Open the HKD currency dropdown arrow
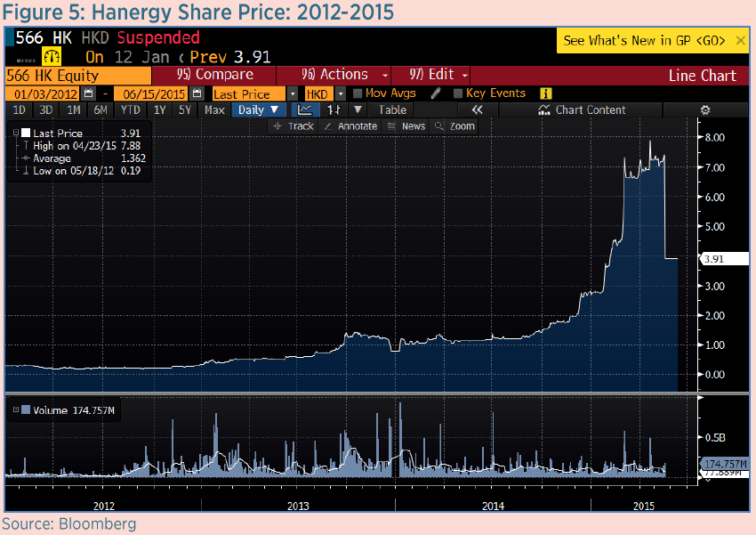 click(341, 93)
